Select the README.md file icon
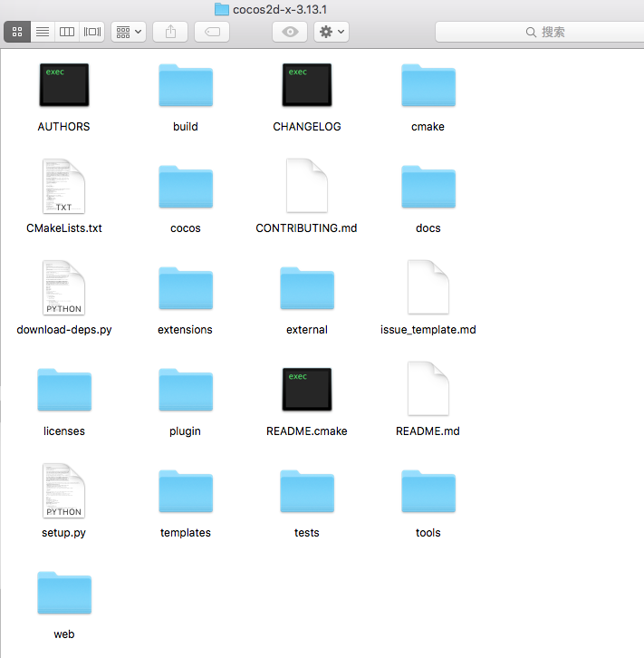 428,389
